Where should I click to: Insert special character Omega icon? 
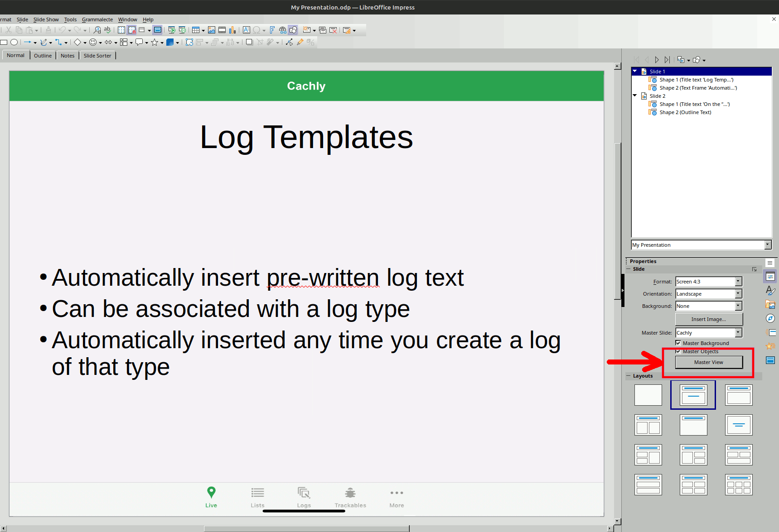pyautogui.click(x=257, y=30)
